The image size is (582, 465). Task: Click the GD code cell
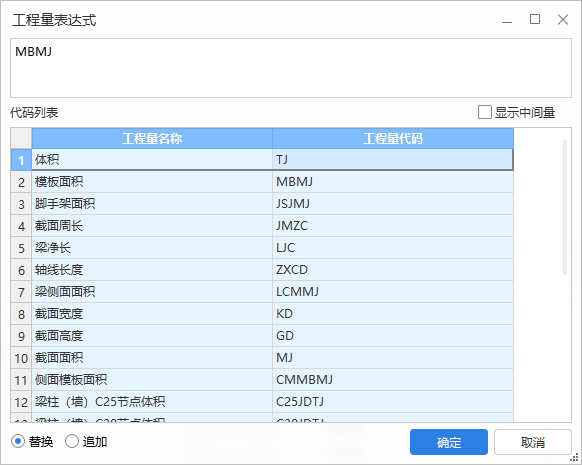point(393,336)
